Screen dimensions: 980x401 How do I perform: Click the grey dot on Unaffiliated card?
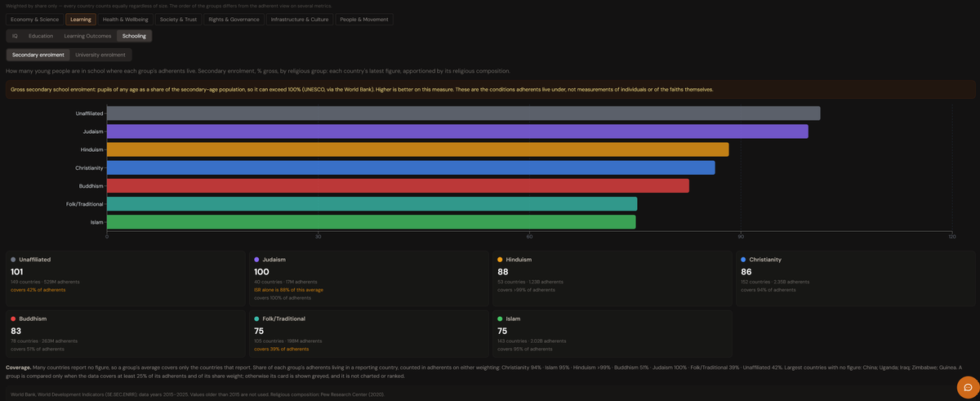pos(13,260)
